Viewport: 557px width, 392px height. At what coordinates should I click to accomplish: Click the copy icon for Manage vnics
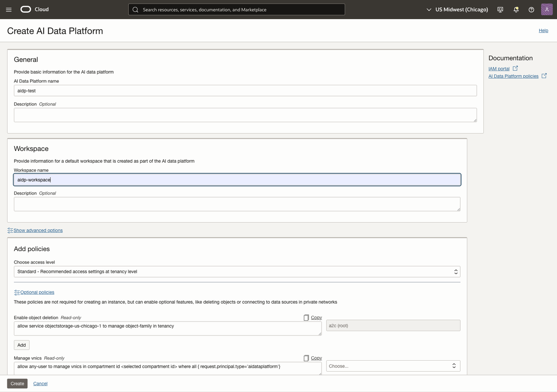click(306, 358)
